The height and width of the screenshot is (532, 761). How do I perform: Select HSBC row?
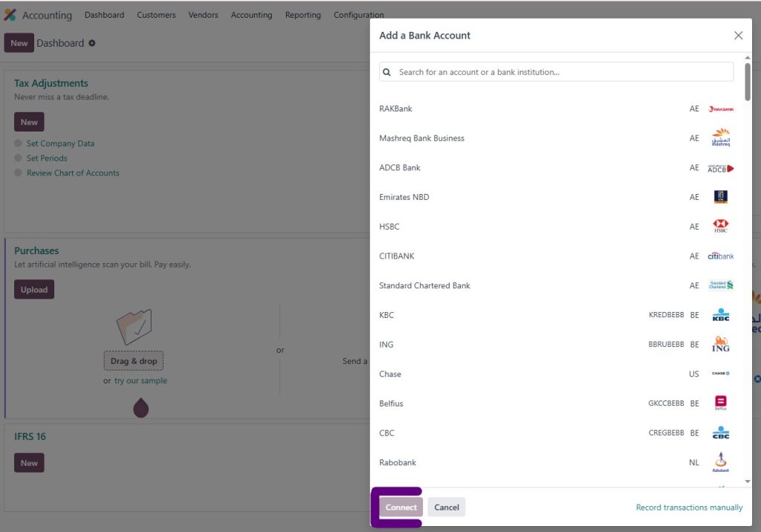(556, 226)
